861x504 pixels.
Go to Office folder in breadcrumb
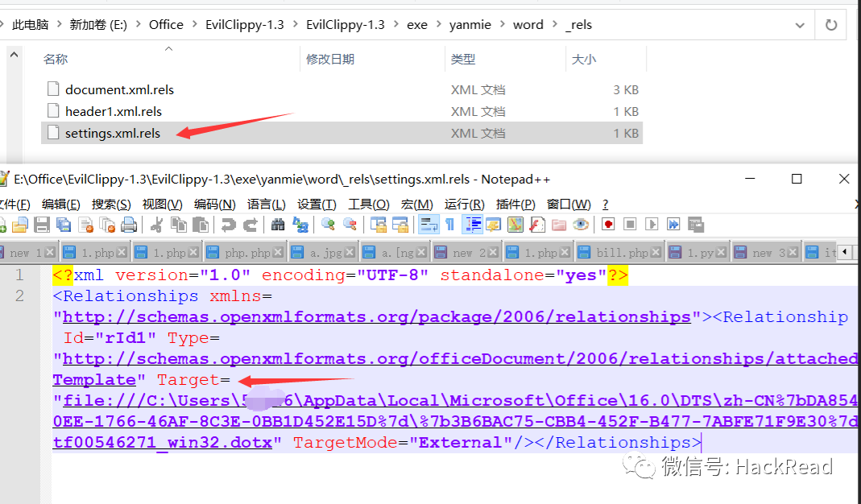click(x=166, y=25)
